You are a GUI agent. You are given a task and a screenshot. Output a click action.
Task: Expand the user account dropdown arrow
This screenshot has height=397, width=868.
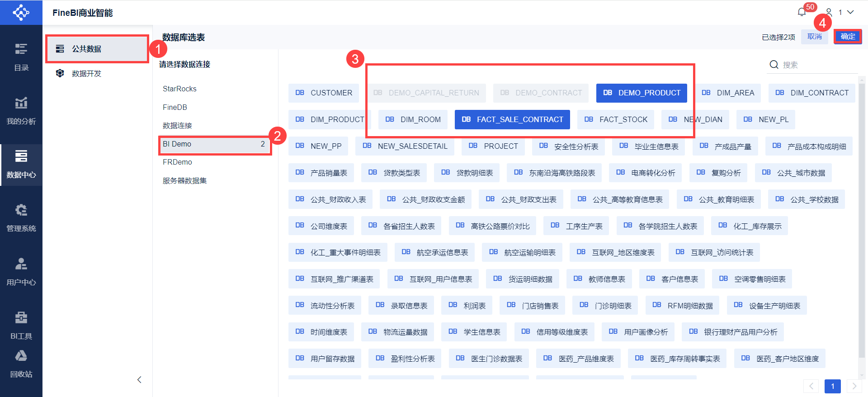pyautogui.click(x=850, y=12)
